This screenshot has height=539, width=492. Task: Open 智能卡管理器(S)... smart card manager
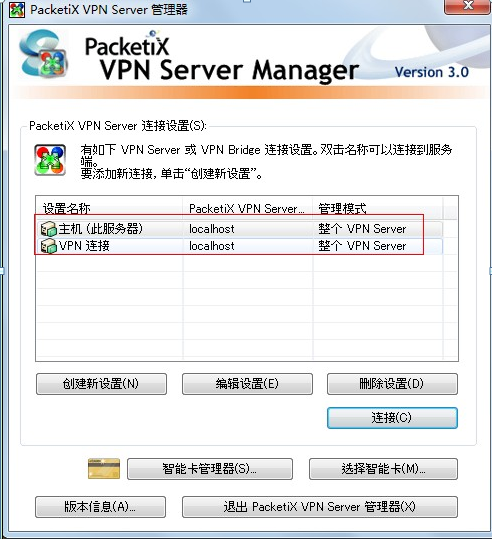pos(210,469)
